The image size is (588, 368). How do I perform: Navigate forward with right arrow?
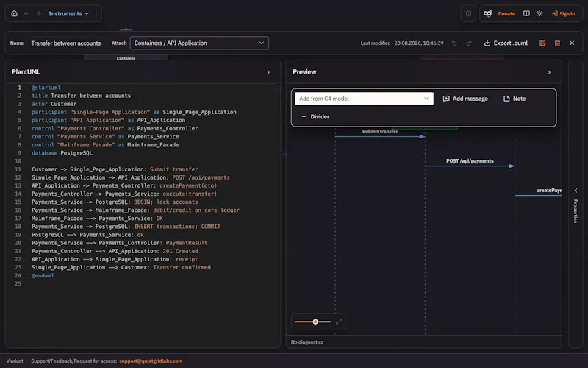[39, 13]
